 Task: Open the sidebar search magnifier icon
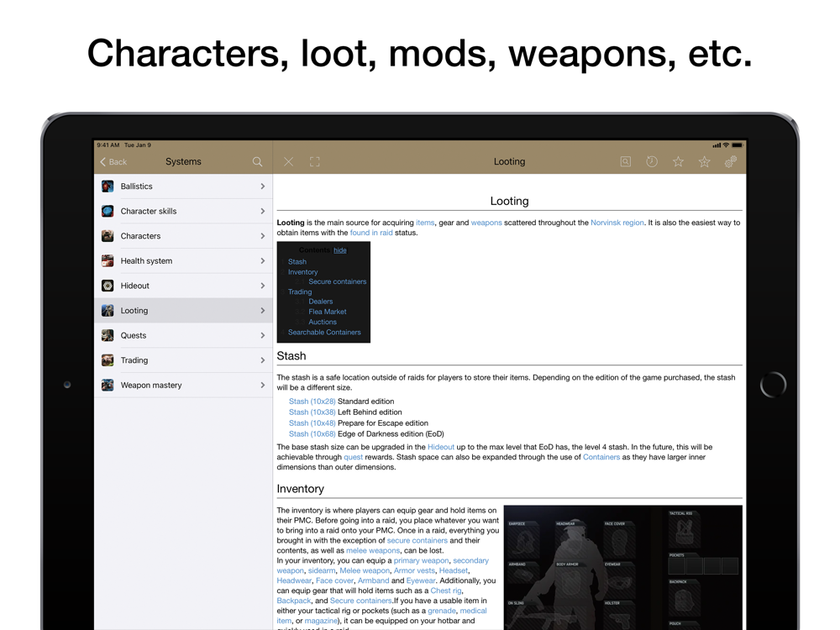click(257, 162)
